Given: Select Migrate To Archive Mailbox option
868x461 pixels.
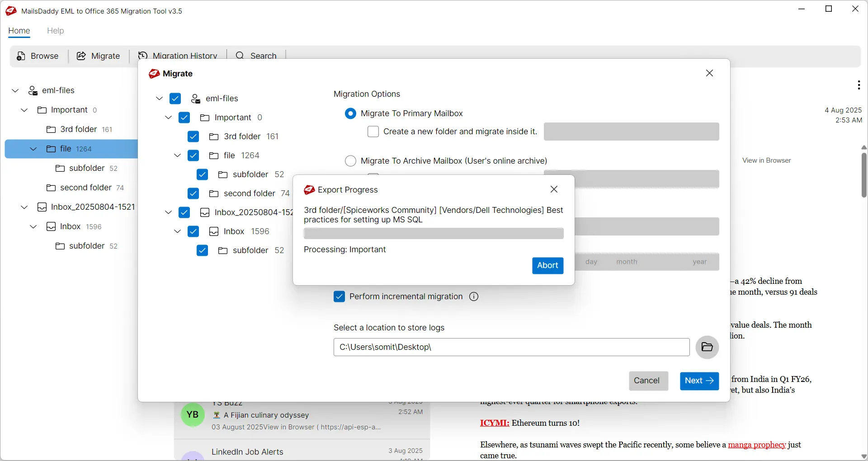Looking at the screenshot, I should click(351, 161).
